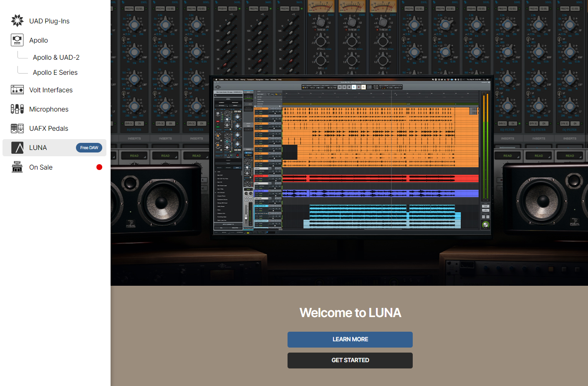
Task: Click the Microphones icon in sidebar
Action: 17,109
